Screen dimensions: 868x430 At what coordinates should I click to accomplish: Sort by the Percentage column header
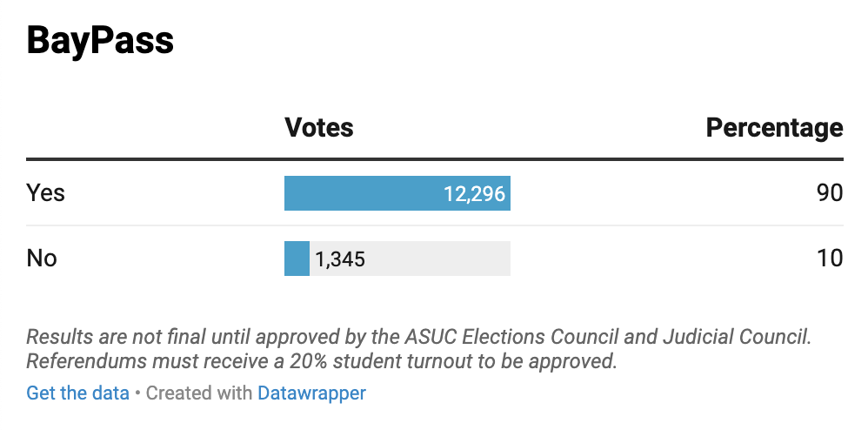click(x=774, y=128)
